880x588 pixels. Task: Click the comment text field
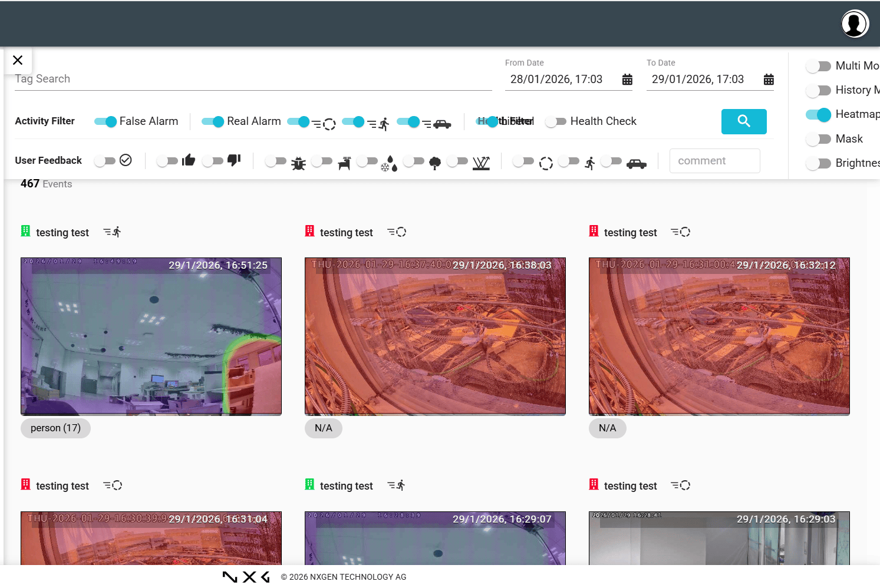(714, 161)
